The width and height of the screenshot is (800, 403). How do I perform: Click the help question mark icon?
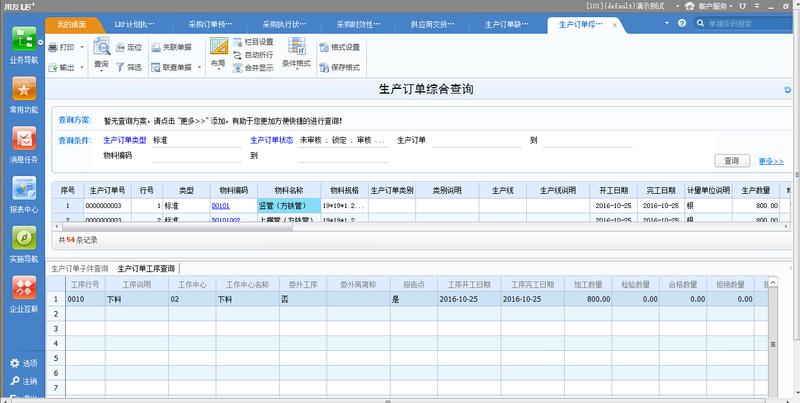682,23
